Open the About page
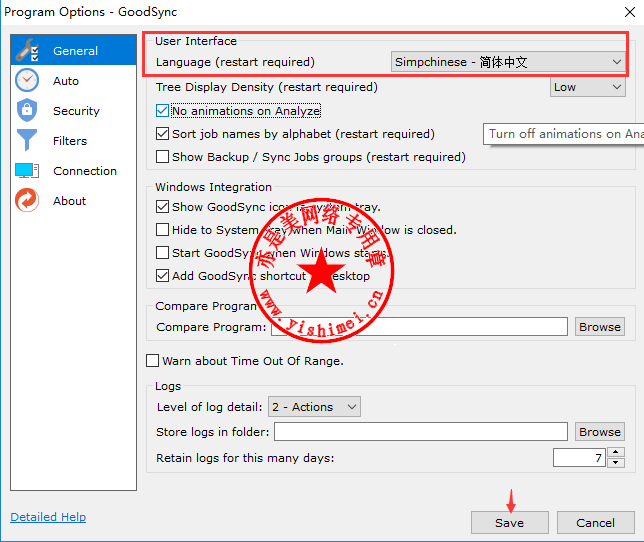Screen dimensions: 644x542 [x=74, y=200]
